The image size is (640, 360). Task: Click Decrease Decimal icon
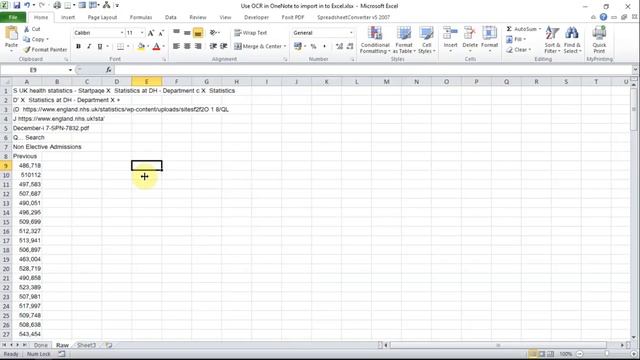point(350,47)
